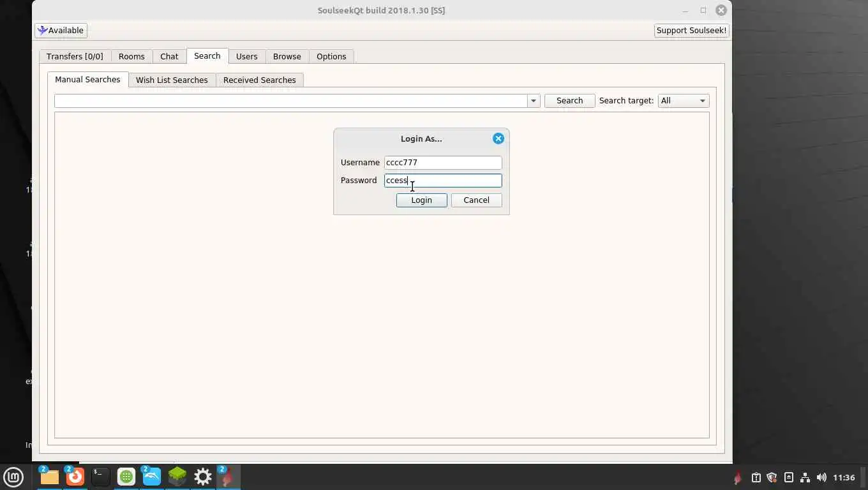Click the removable drives eject tray icon
This screenshot has height=490, width=868.
click(789, 477)
